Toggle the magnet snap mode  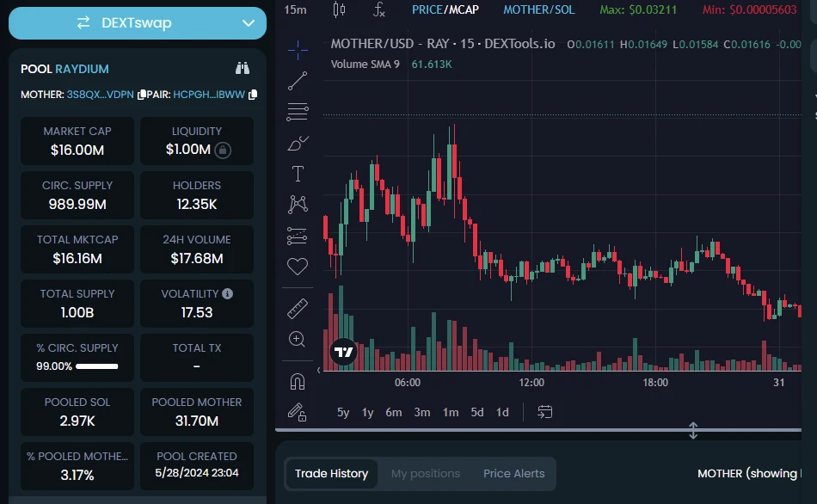point(298,382)
